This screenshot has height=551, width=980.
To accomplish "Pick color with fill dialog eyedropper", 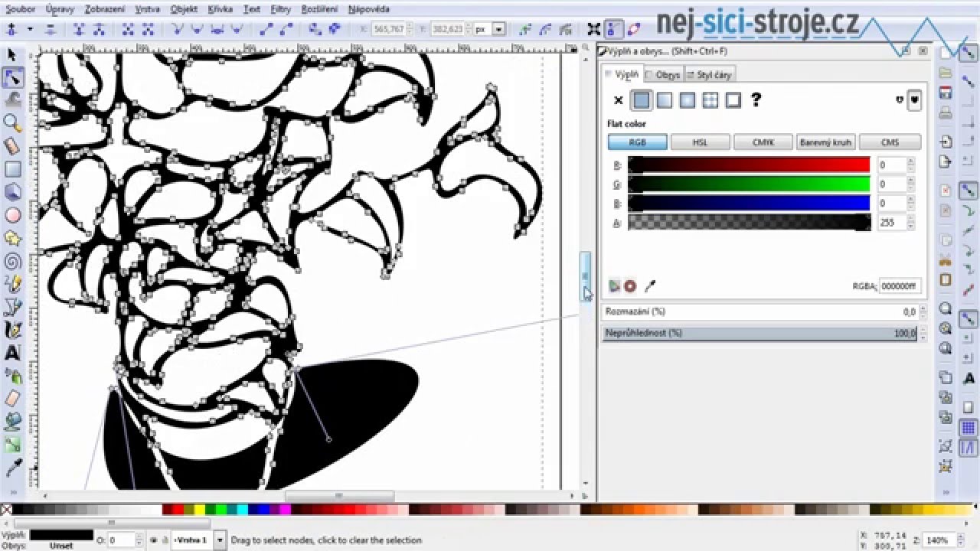I will [x=650, y=286].
